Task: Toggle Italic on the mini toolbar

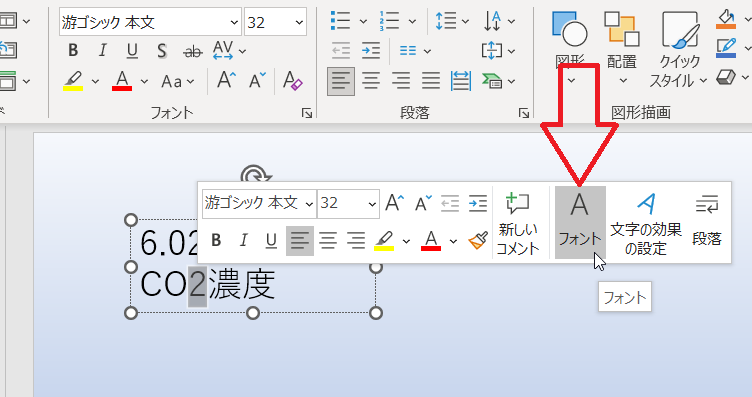Action: (x=244, y=240)
